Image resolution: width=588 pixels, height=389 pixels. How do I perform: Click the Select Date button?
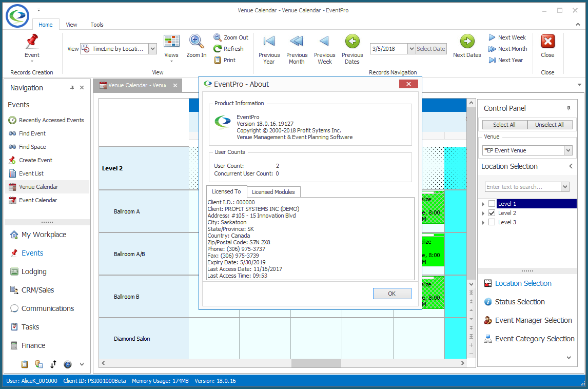click(431, 49)
